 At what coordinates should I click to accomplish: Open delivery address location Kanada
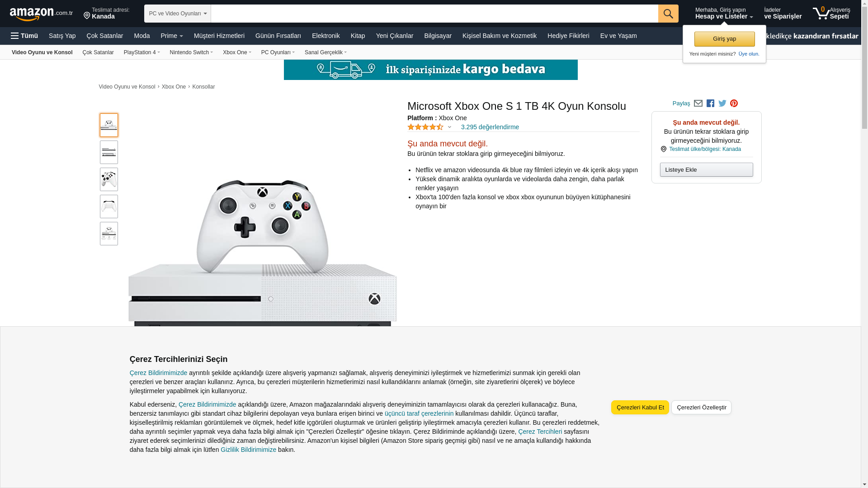107,13
